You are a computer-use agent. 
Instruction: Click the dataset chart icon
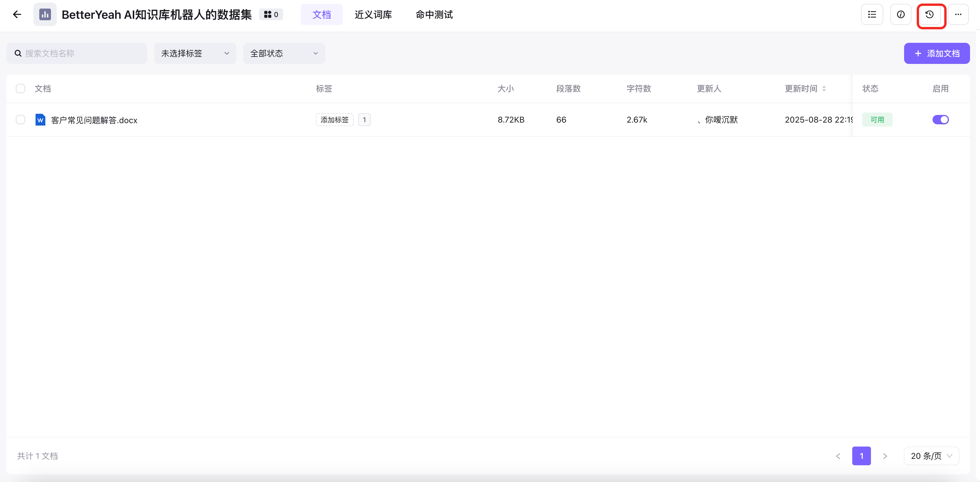coord(45,14)
